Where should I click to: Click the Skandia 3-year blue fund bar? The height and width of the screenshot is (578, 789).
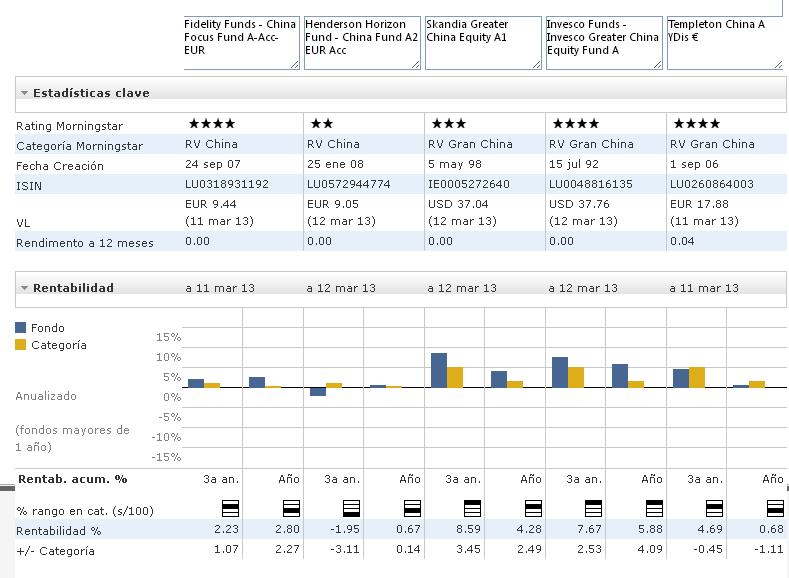(x=439, y=370)
